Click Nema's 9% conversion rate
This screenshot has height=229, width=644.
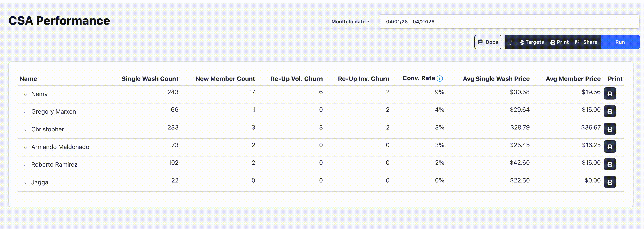(x=439, y=92)
